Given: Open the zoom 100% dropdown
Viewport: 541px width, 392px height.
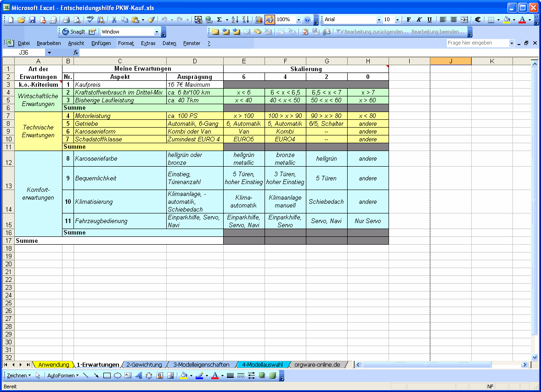Looking at the screenshot, I should (299, 20).
